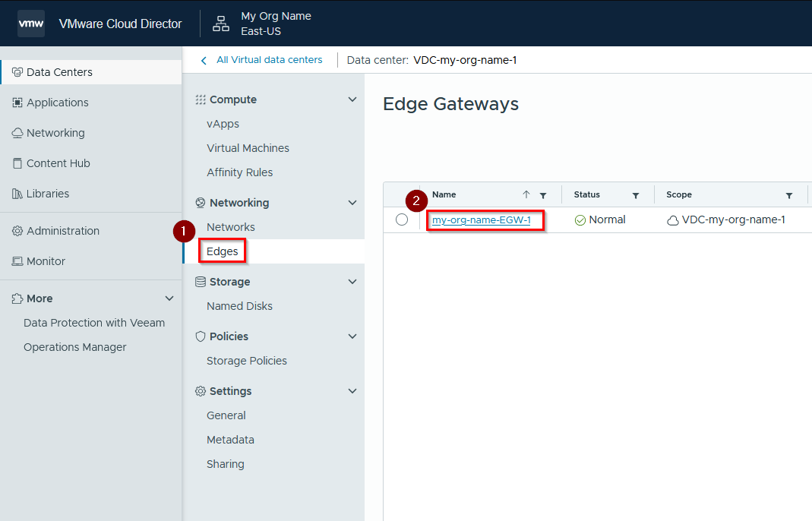This screenshot has width=812, height=521.
Task: Sort by Name using the up arrow
Action: (x=526, y=194)
